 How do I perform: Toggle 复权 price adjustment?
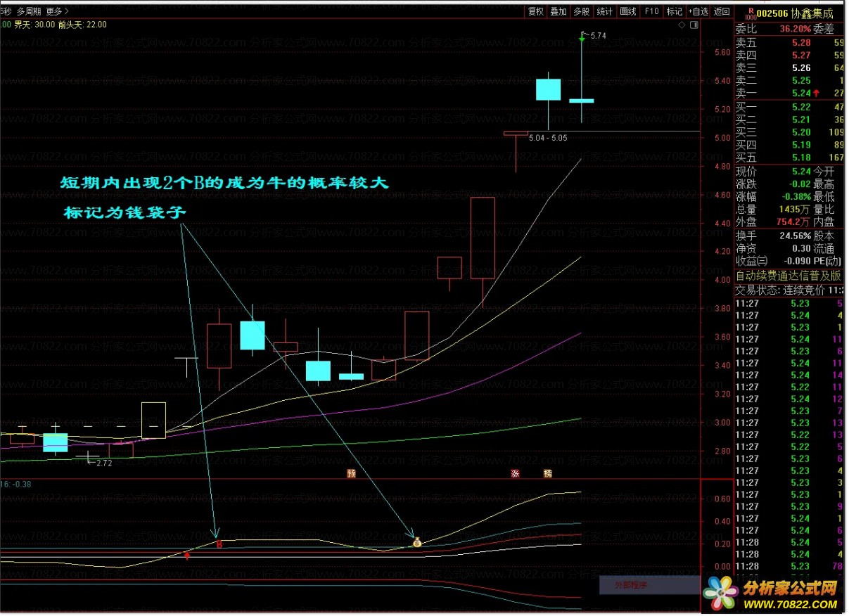coord(536,11)
